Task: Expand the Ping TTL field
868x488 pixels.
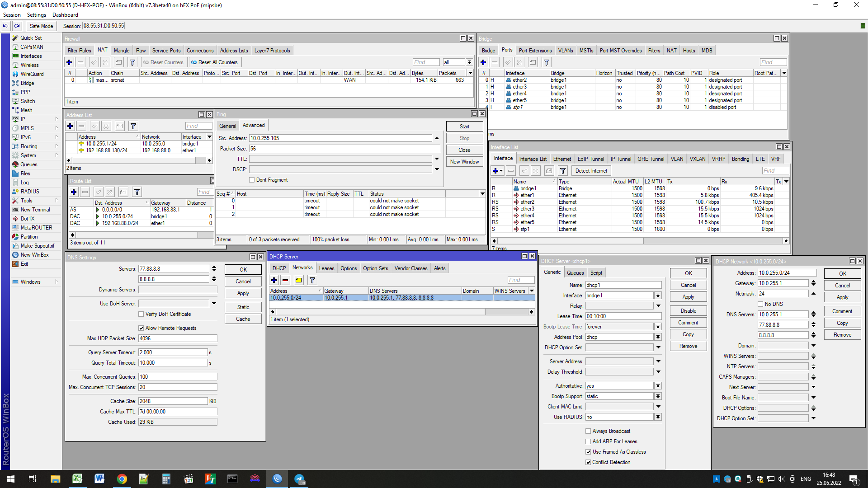Action: (x=437, y=159)
